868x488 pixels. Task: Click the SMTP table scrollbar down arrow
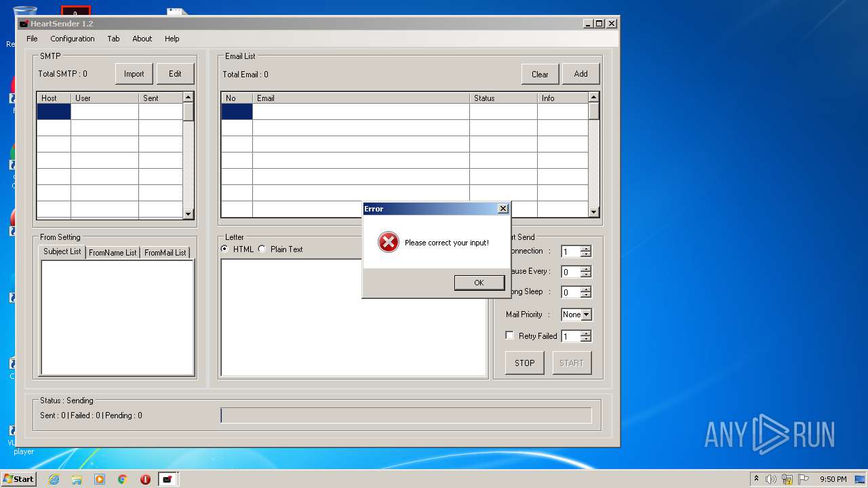click(x=188, y=213)
